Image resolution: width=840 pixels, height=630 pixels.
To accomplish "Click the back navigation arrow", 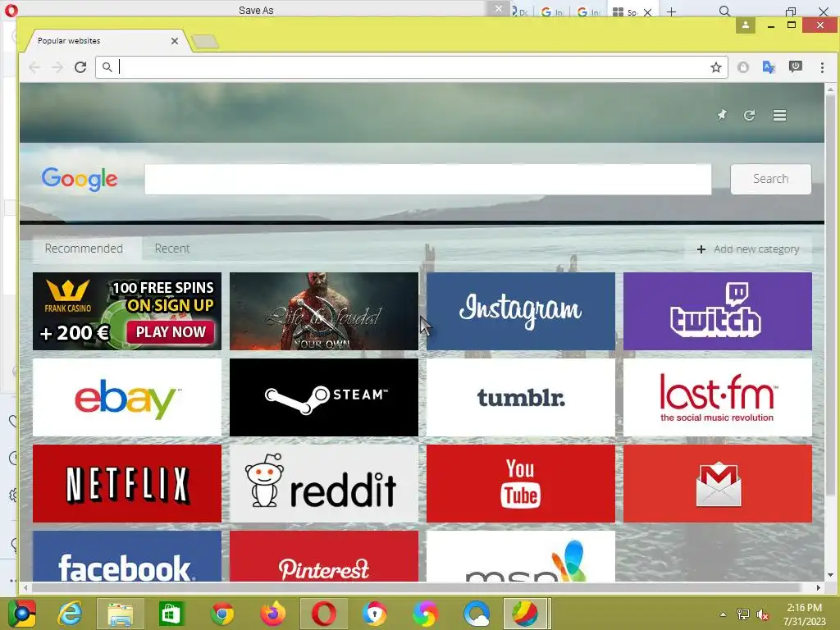I will click(x=34, y=67).
